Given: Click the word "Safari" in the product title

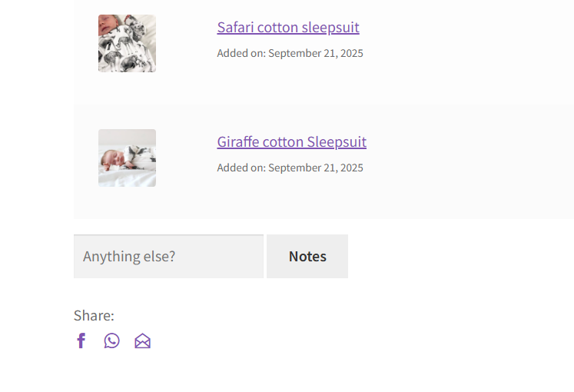Looking at the screenshot, I should point(235,28).
